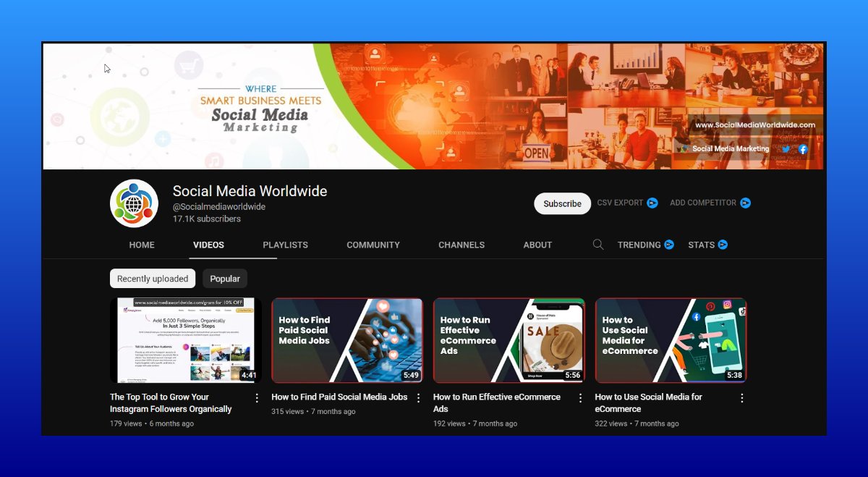Click the 5:49 duration badge
868x477 pixels.
pos(411,376)
